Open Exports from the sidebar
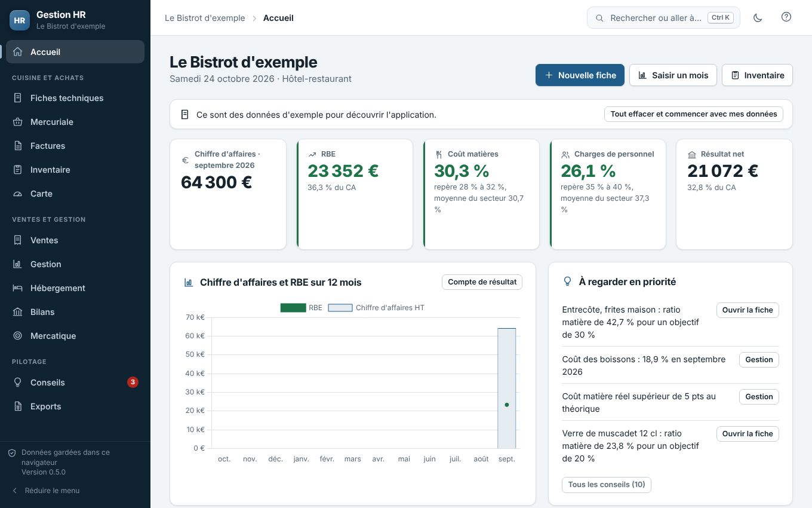This screenshot has width=812, height=508. 75,406
